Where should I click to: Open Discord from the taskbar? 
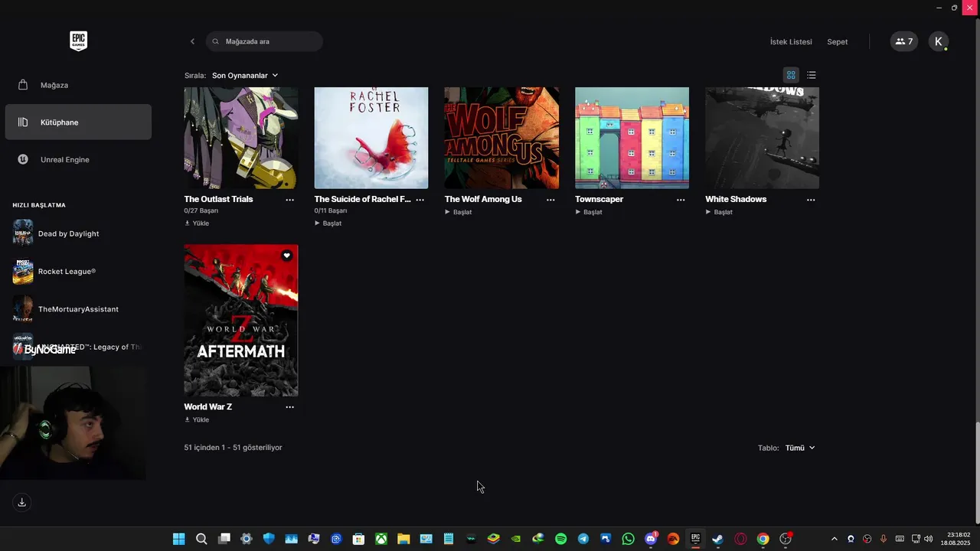point(651,539)
